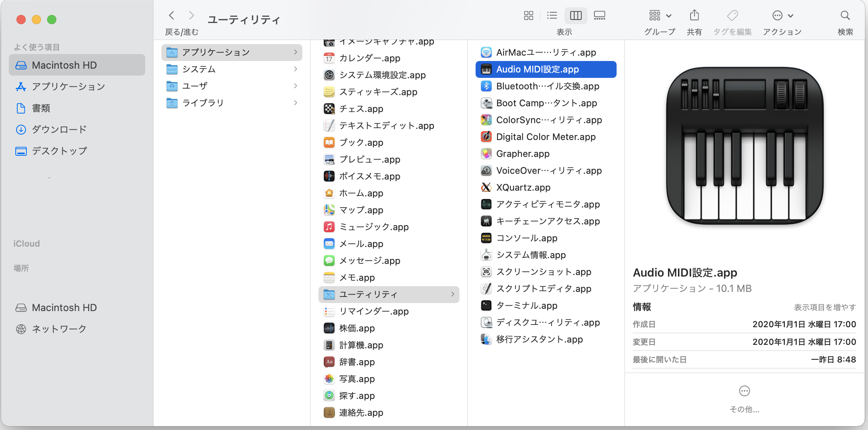The image size is (868, 430).
Task: Click the edit tags icon
Action: coord(732,16)
